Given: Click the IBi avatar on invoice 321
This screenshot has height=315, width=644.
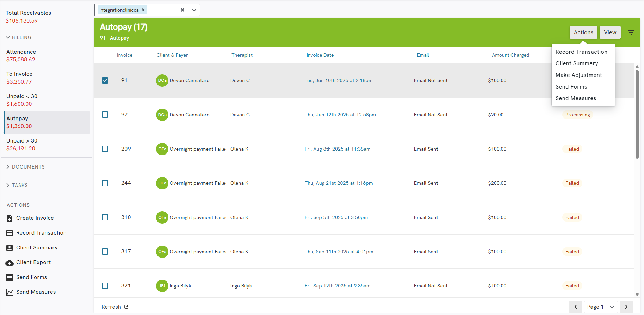Looking at the screenshot, I should coord(162,286).
